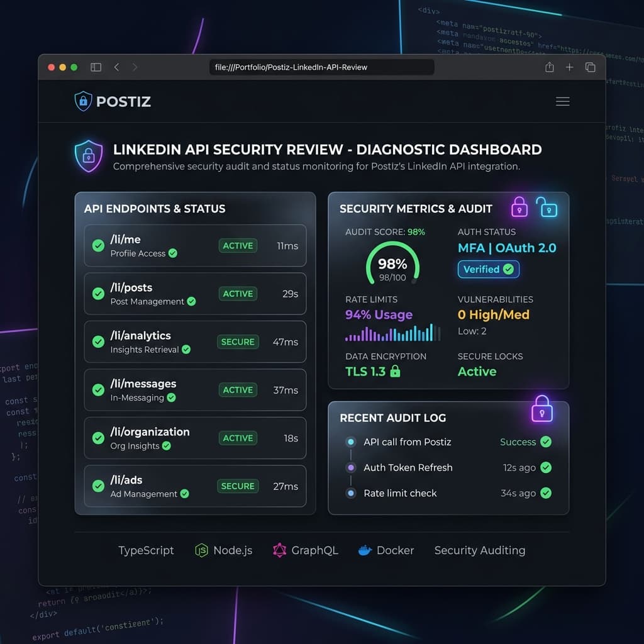Click the 0 High/Med vulnerabilities value
The image size is (644, 644).
click(x=493, y=314)
